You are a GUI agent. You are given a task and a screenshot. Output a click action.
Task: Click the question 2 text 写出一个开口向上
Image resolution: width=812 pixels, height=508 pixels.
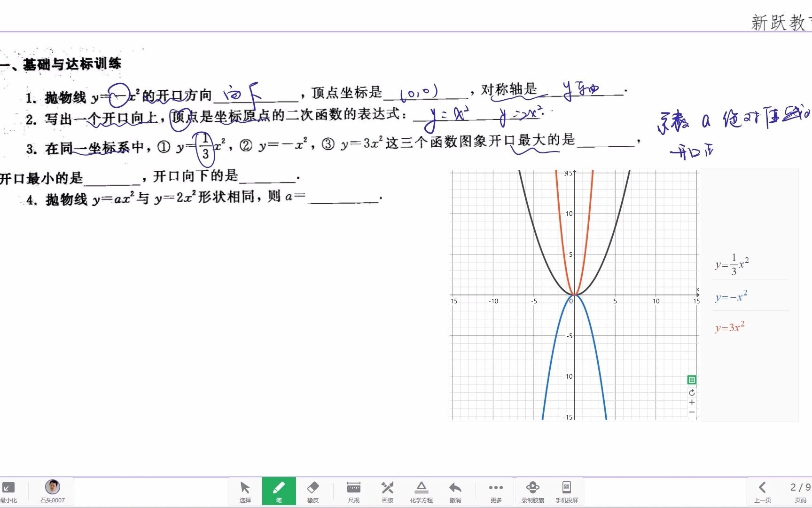pyautogui.click(x=101, y=118)
